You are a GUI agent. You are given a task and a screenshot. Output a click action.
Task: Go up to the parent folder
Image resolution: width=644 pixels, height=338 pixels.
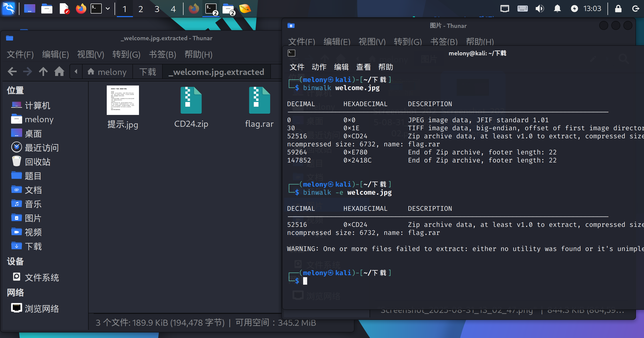tap(43, 72)
